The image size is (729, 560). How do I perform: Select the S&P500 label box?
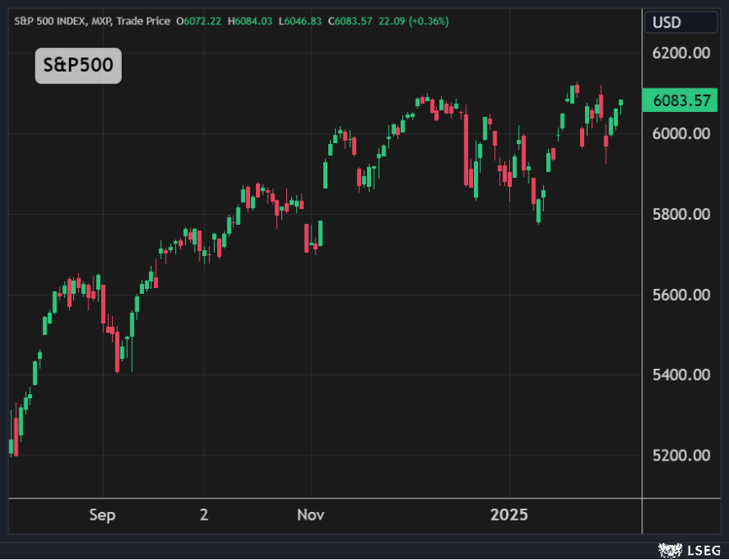coord(78,66)
